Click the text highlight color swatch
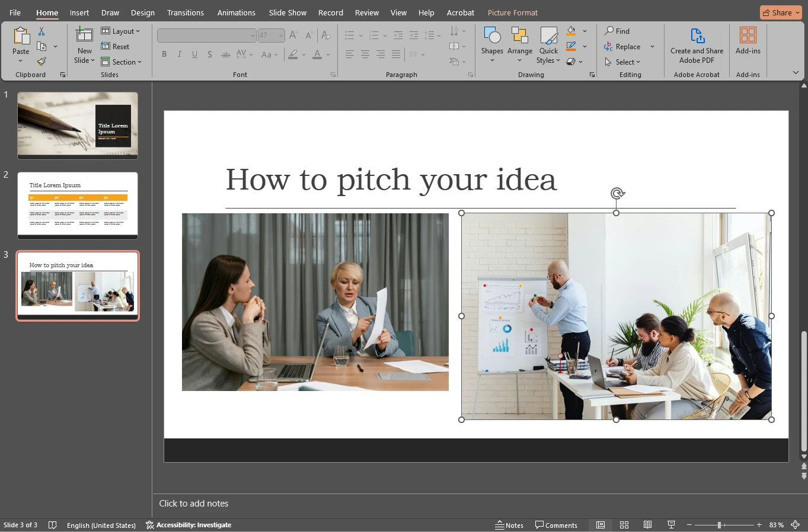Image resolution: width=808 pixels, height=532 pixels. coord(293,55)
